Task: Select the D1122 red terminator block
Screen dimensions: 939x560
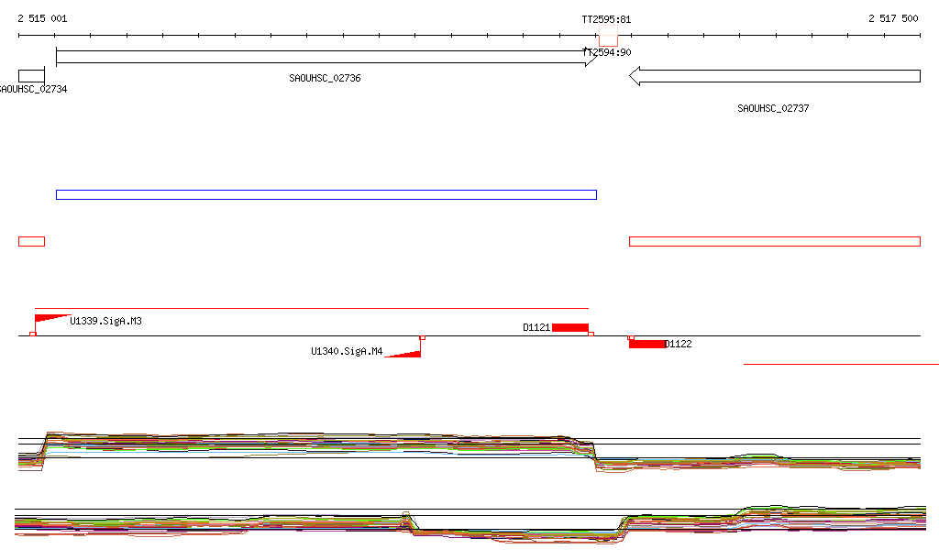Action: point(647,344)
